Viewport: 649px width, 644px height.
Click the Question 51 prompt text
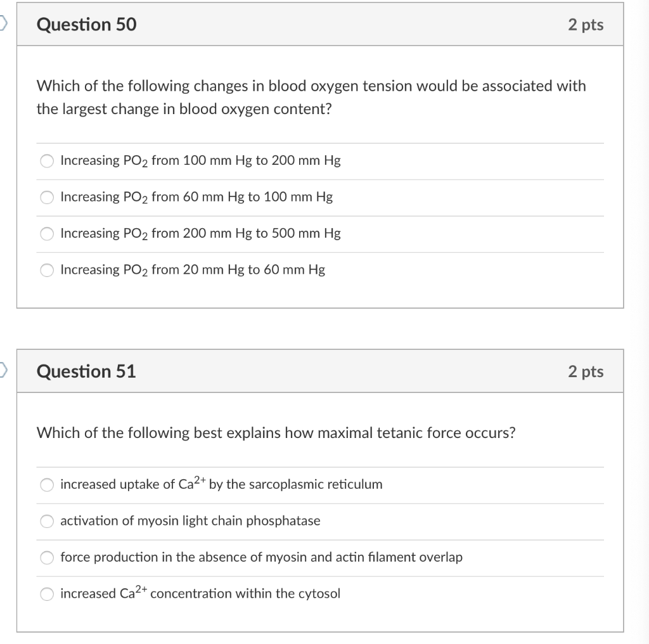click(x=276, y=433)
